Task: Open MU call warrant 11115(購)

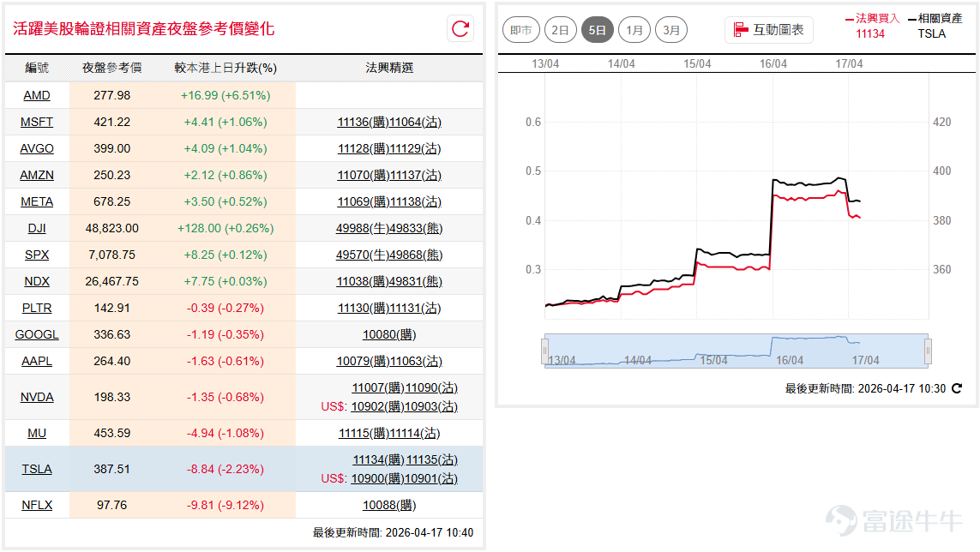Action: point(364,433)
